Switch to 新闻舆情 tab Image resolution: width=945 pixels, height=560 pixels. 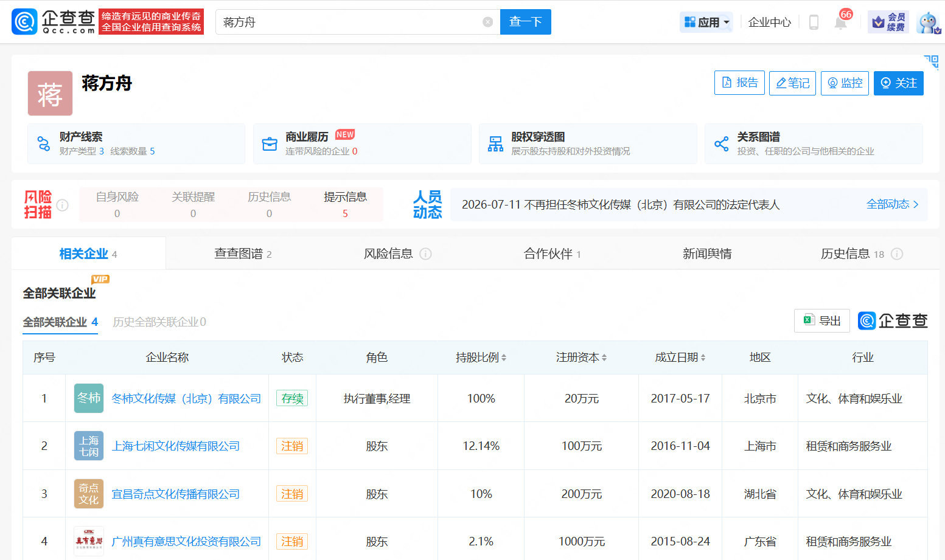pyautogui.click(x=707, y=254)
